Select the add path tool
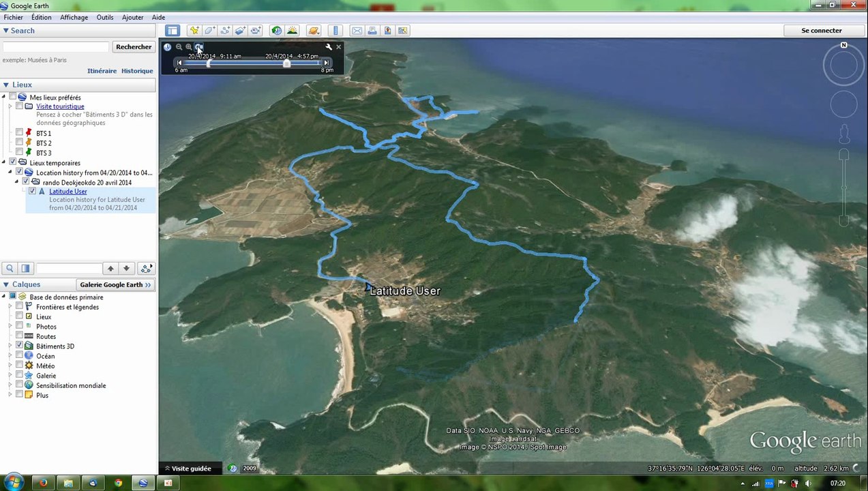Image resolution: width=868 pixels, height=491 pixels. pyautogui.click(x=225, y=31)
